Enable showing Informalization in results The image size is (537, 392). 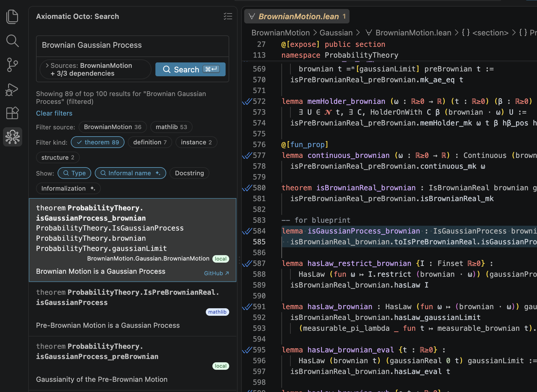click(x=68, y=188)
